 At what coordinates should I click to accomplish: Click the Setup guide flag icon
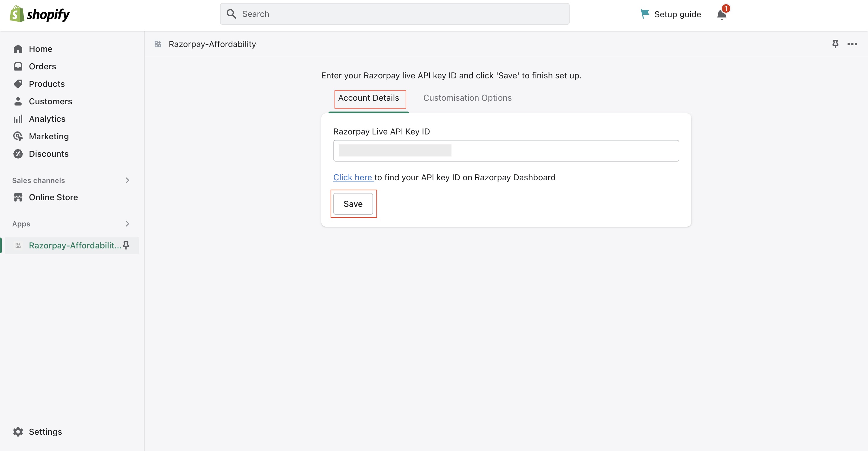645,14
